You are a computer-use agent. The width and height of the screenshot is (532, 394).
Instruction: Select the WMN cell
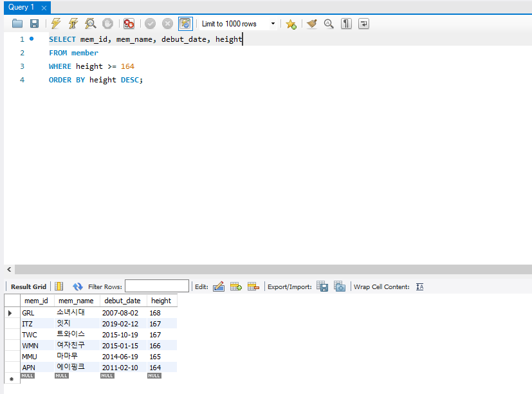[37, 346]
